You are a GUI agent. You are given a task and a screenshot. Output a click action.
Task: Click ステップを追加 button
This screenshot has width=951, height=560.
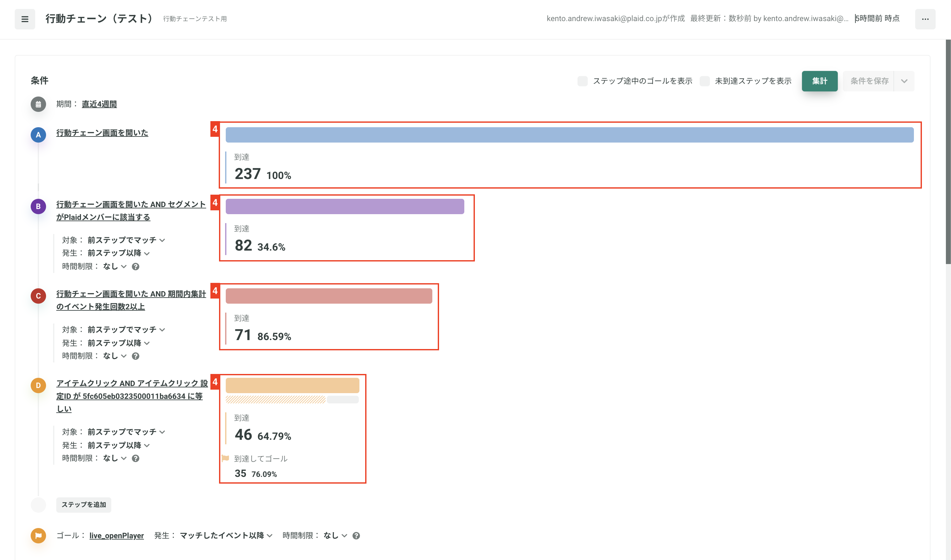tap(84, 505)
